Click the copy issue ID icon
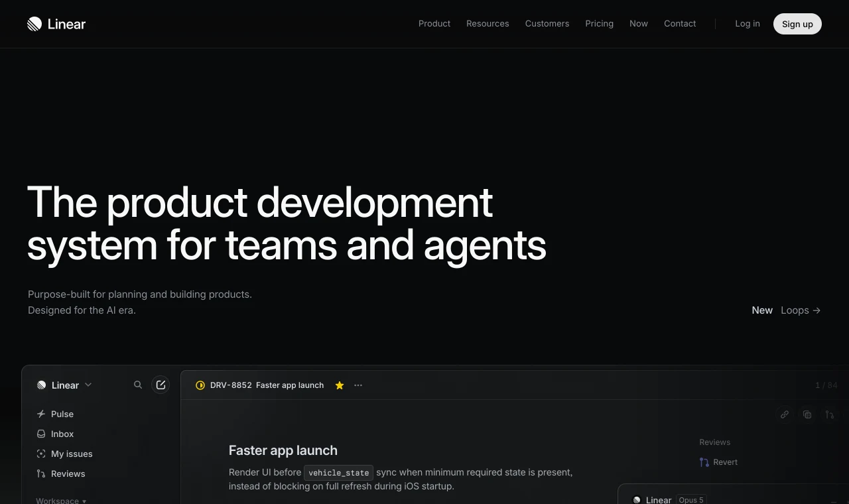 807,414
